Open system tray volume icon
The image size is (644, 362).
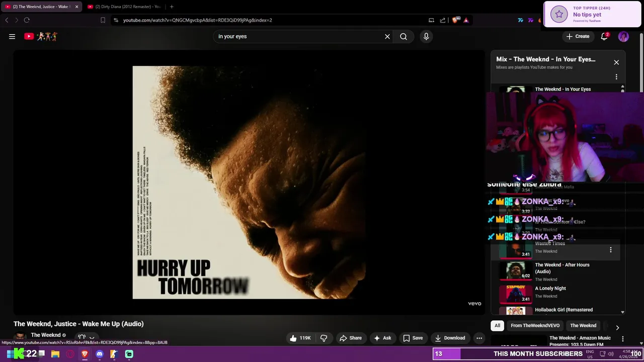point(610,354)
